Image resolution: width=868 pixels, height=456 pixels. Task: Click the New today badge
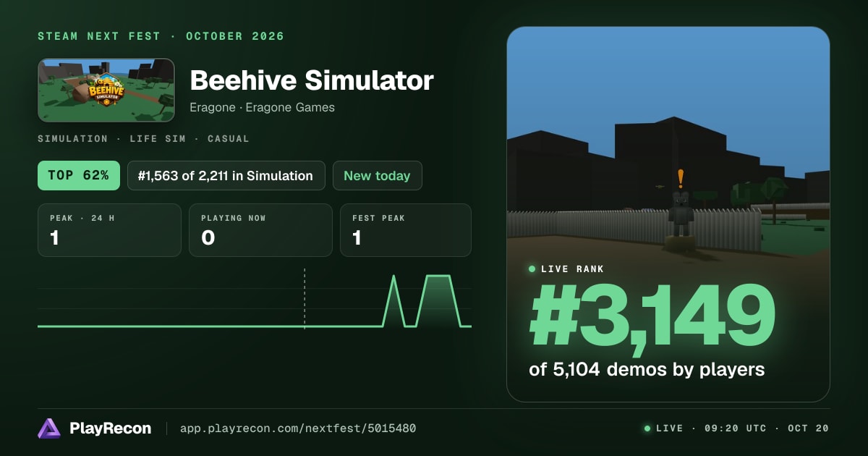pyautogui.click(x=377, y=175)
